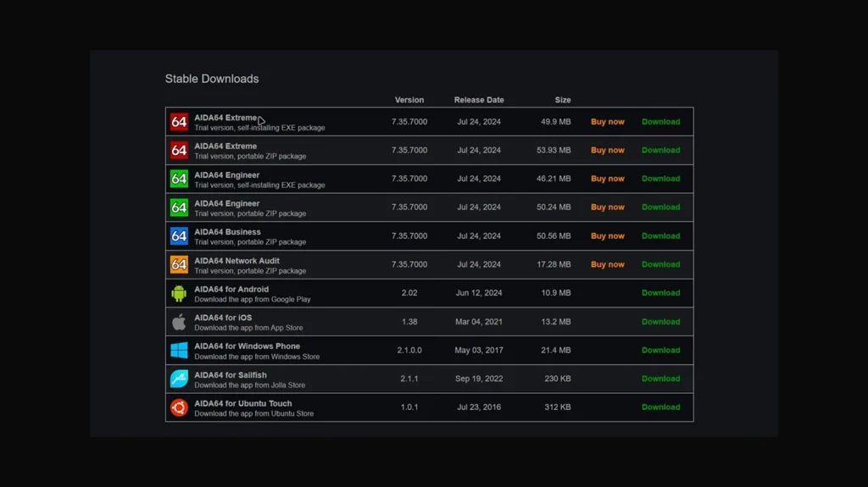Click the Windows Phone logo icon
Image resolution: width=868 pixels, height=487 pixels.
point(179,350)
